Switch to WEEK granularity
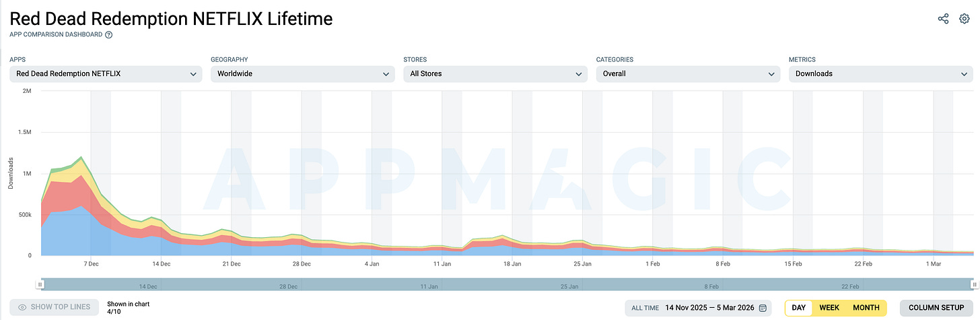Image resolution: width=980 pixels, height=320 pixels. pos(829,308)
